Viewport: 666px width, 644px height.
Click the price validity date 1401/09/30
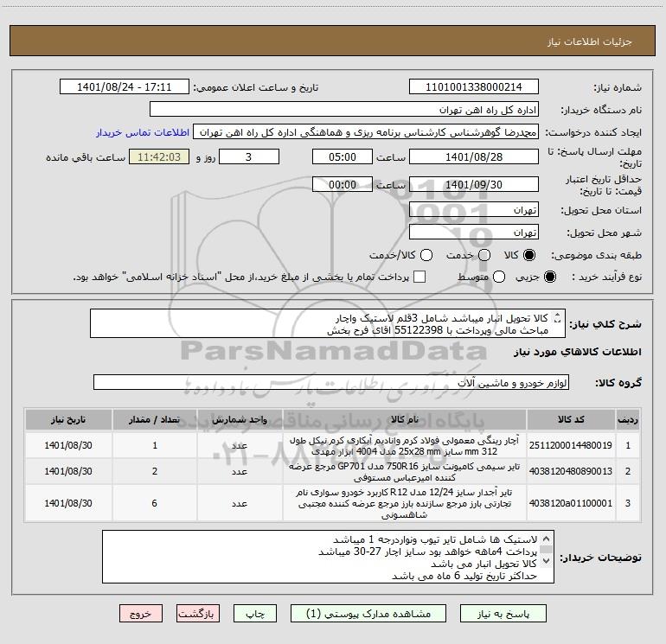[x=474, y=184]
